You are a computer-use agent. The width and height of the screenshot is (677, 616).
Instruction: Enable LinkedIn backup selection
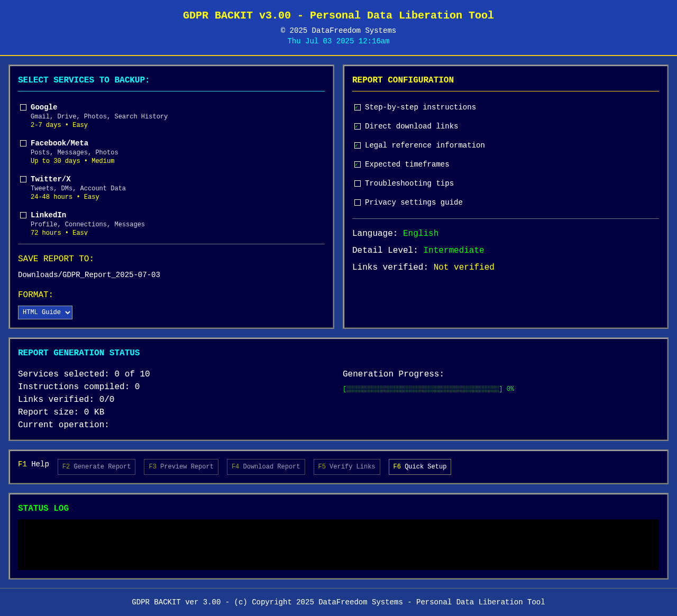(x=23, y=214)
